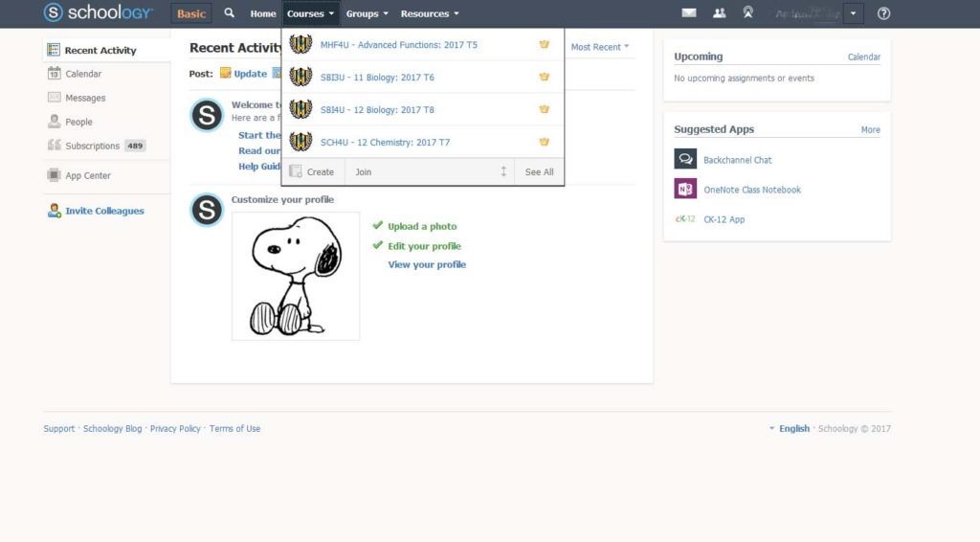Open the account dropdown arrow
Image resolution: width=980 pixels, height=542 pixels.
pos(853,13)
